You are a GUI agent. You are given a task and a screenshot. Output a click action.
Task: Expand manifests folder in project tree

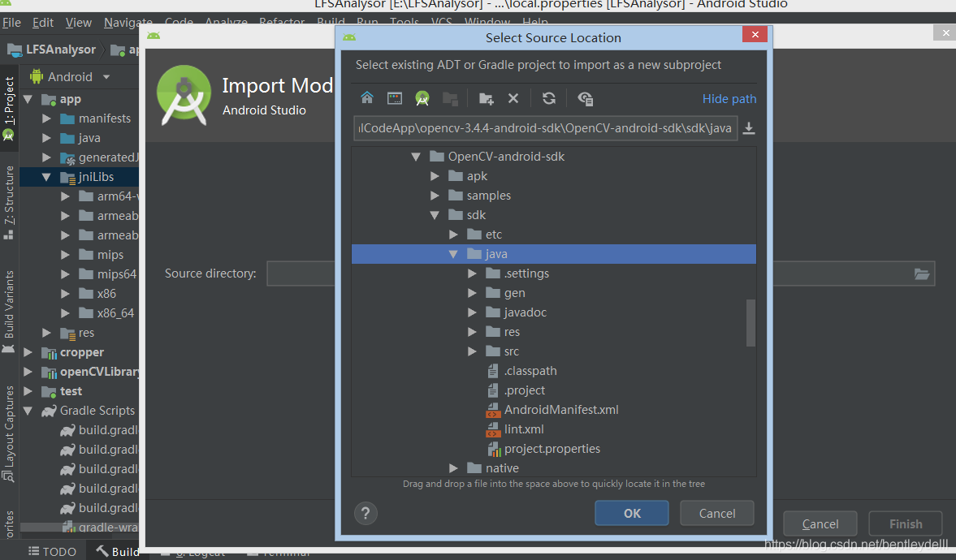[x=47, y=118]
